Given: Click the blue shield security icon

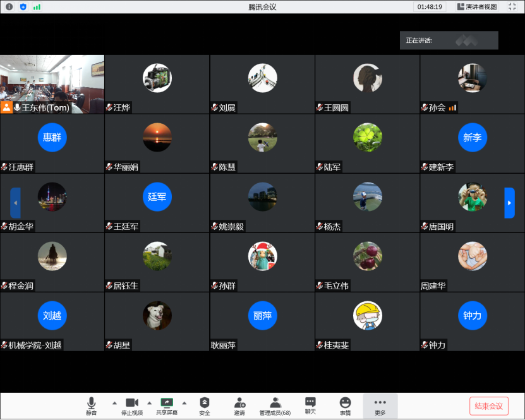Looking at the screenshot, I should tap(23, 7).
